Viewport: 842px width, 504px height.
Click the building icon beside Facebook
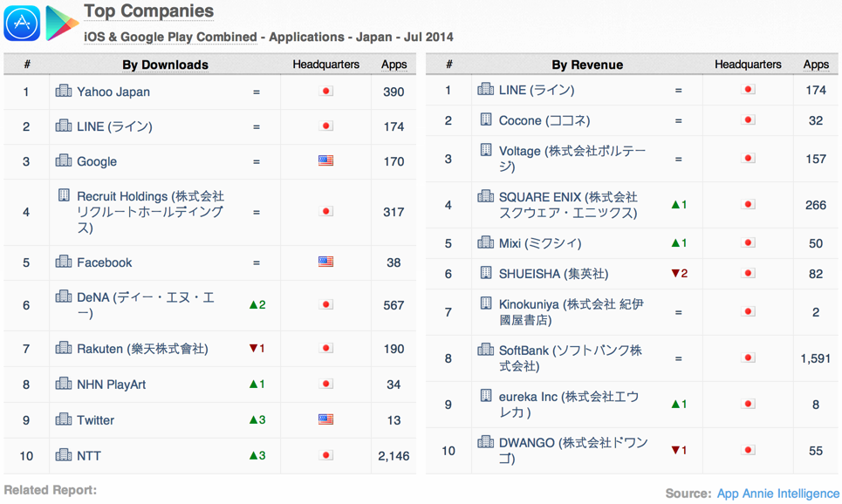64,262
